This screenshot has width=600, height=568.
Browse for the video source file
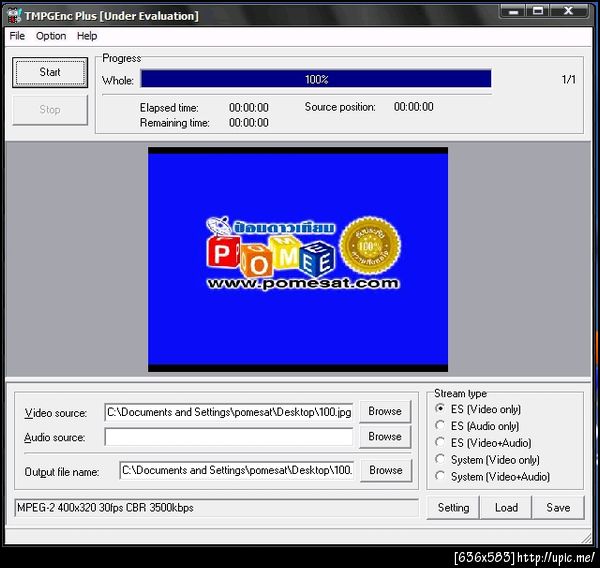(385, 411)
